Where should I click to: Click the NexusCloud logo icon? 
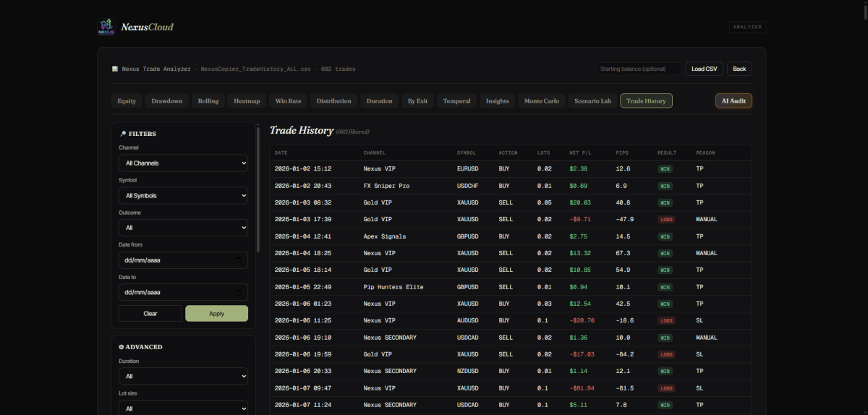tap(106, 27)
